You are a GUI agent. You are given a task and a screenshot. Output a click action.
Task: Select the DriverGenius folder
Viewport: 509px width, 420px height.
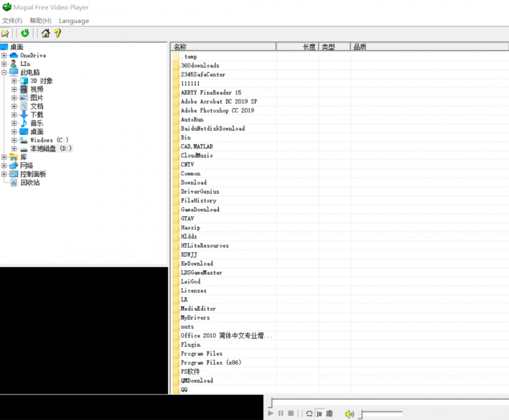200,191
